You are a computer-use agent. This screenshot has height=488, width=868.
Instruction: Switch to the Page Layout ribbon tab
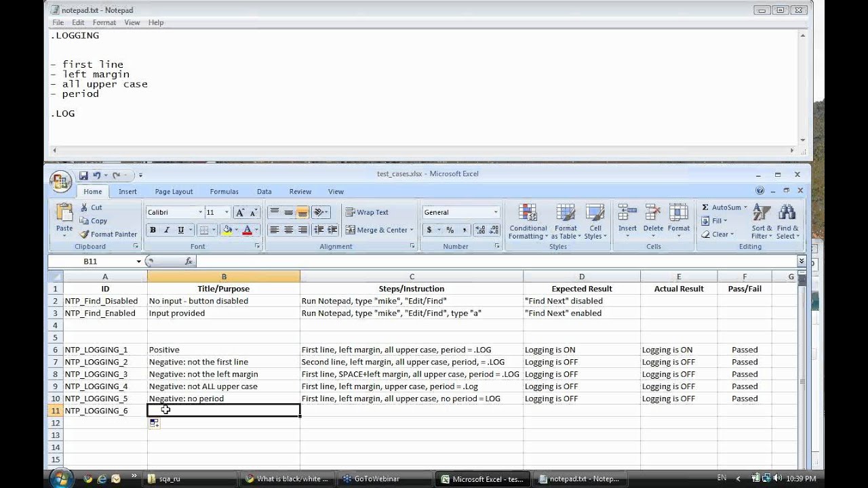[x=174, y=192]
